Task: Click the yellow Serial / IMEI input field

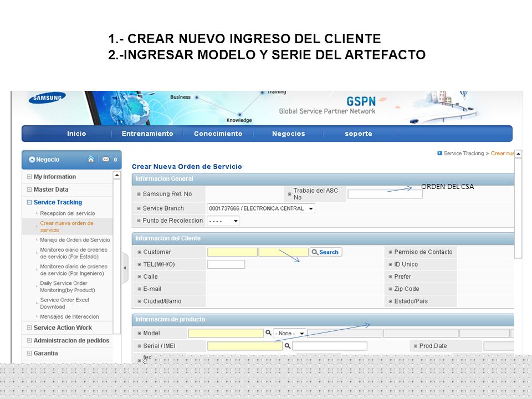Action: 244,346
